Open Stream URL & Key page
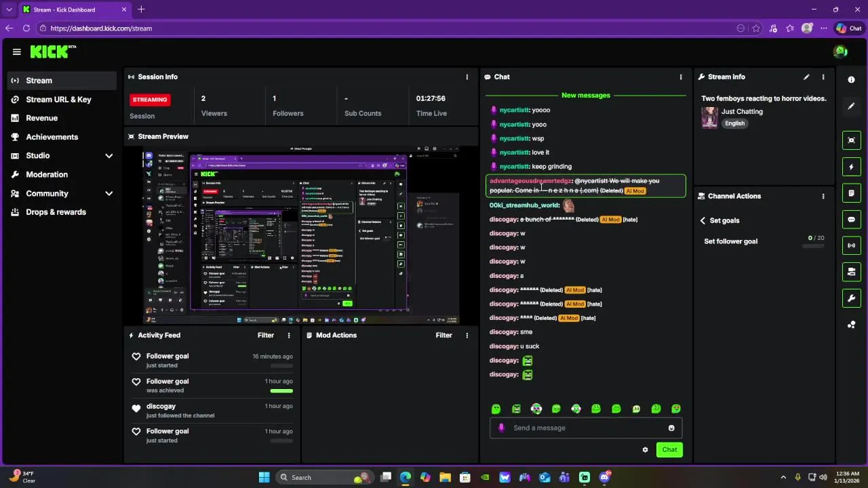The height and width of the screenshot is (488, 868). [x=62, y=100]
